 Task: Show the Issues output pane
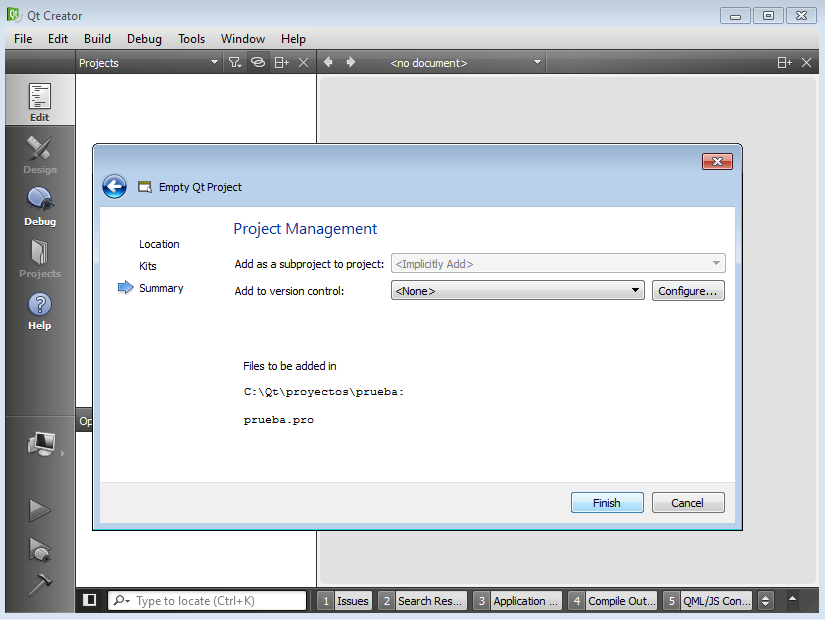(x=345, y=601)
